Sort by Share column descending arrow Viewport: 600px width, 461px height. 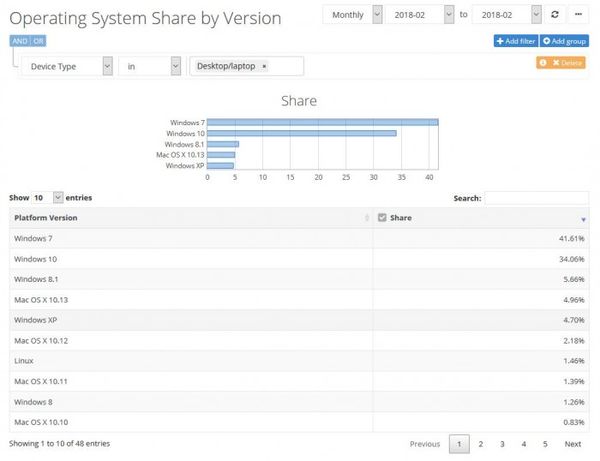[583, 218]
